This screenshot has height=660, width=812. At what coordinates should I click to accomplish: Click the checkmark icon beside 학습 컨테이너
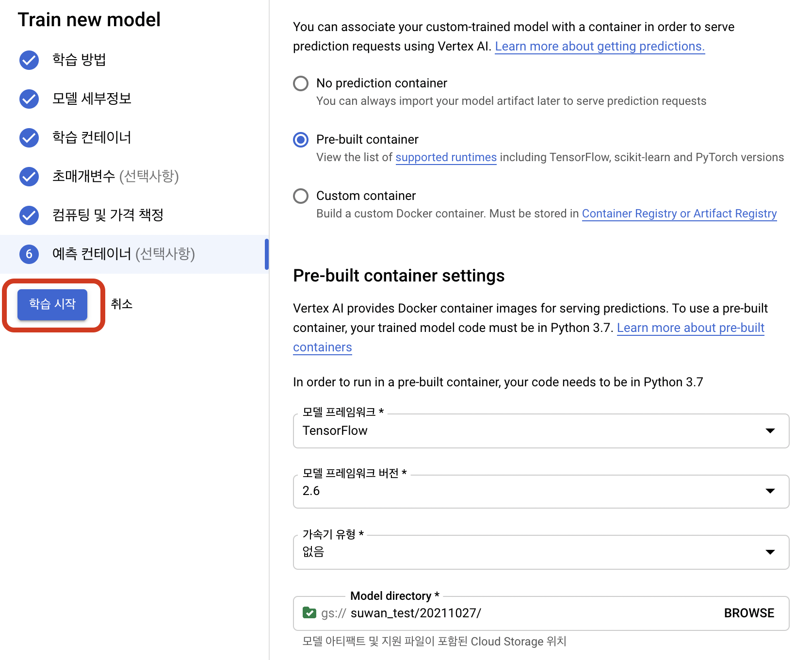pyautogui.click(x=29, y=138)
